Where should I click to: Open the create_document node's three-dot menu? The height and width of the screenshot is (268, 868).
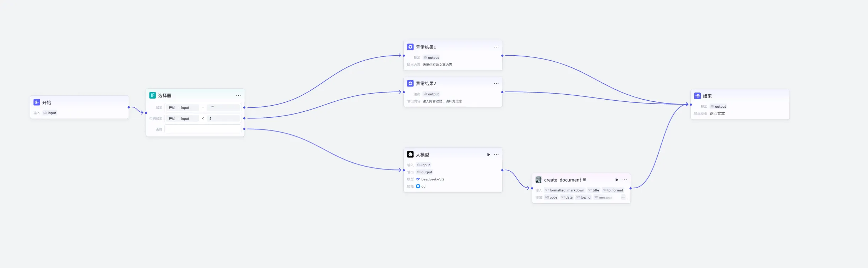tap(624, 180)
